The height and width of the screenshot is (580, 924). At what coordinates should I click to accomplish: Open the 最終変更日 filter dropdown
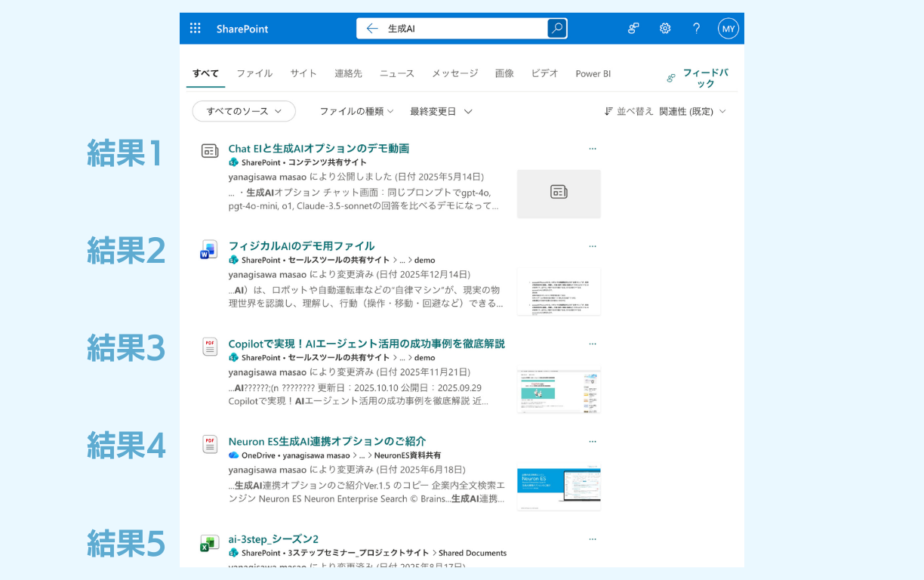click(441, 111)
